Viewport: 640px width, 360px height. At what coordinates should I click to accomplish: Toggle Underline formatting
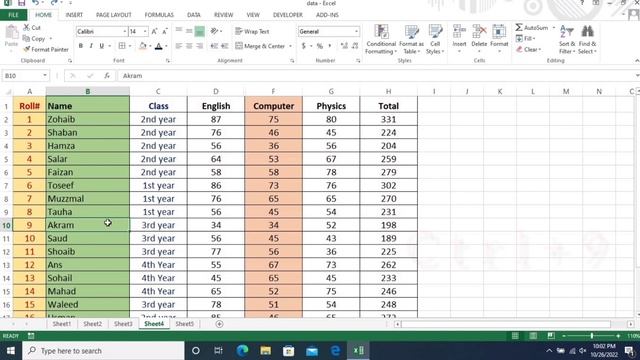(x=101, y=46)
